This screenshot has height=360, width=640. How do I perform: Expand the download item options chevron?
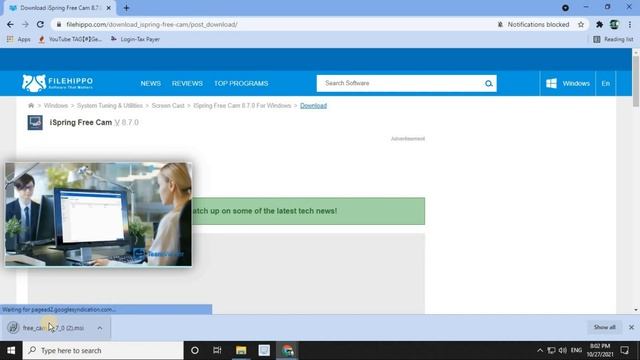pos(100,328)
